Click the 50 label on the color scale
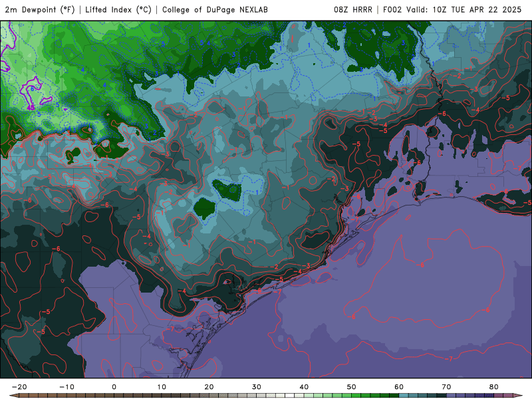532x399 pixels. tap(352, 387)
